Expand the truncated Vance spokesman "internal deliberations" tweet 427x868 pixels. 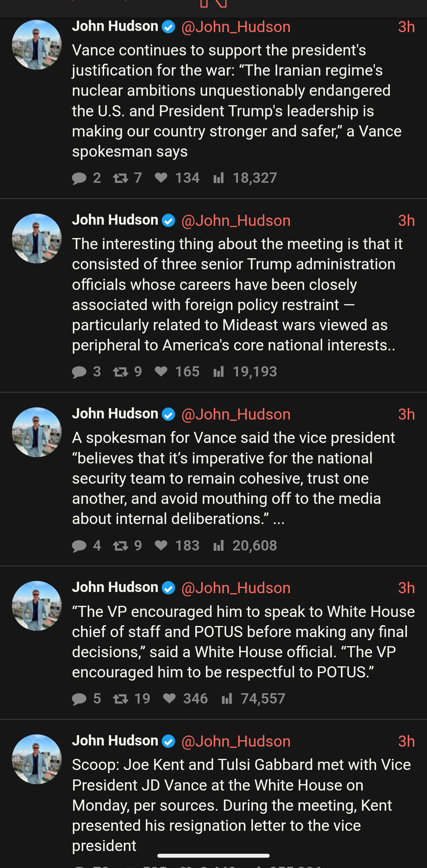pyautogui.click(x=279, y=519)
